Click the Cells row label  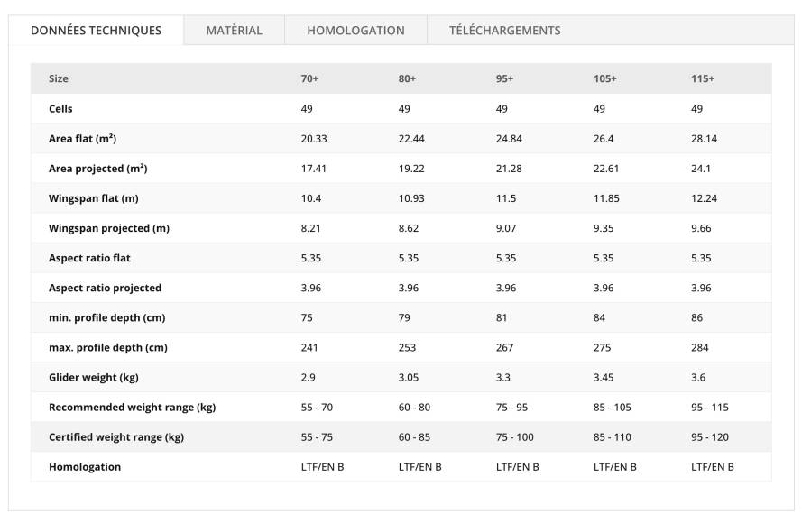[60, 108]
